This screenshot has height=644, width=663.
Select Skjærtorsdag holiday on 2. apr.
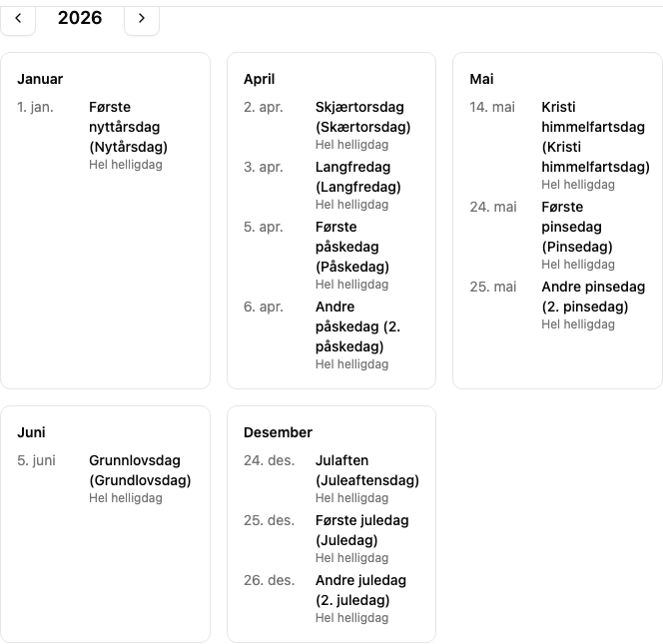(331, 125)
